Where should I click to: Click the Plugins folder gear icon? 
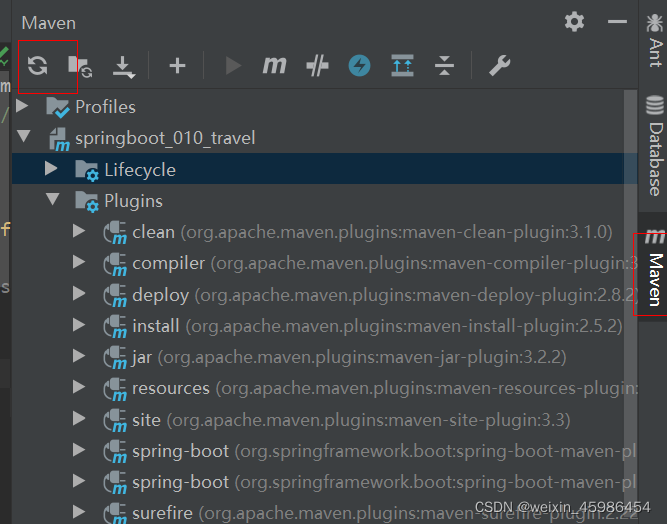[x=87, y=202]
